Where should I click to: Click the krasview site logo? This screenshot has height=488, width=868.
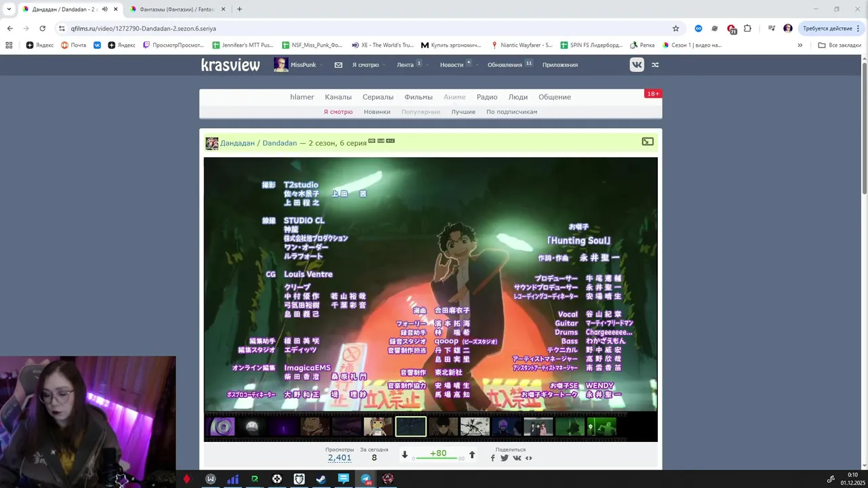pyautogui.click(x=231, y=65)
